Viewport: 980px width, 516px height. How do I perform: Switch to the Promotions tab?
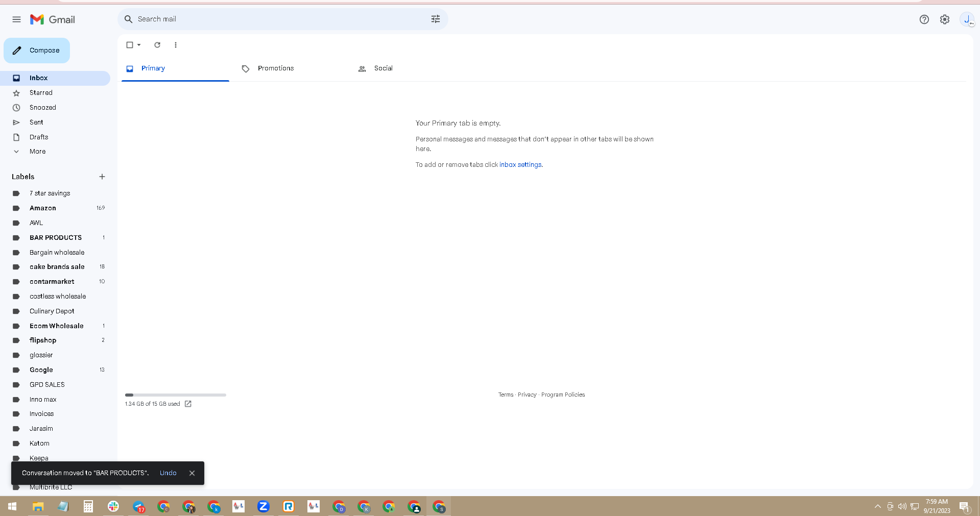click(291, 68)
